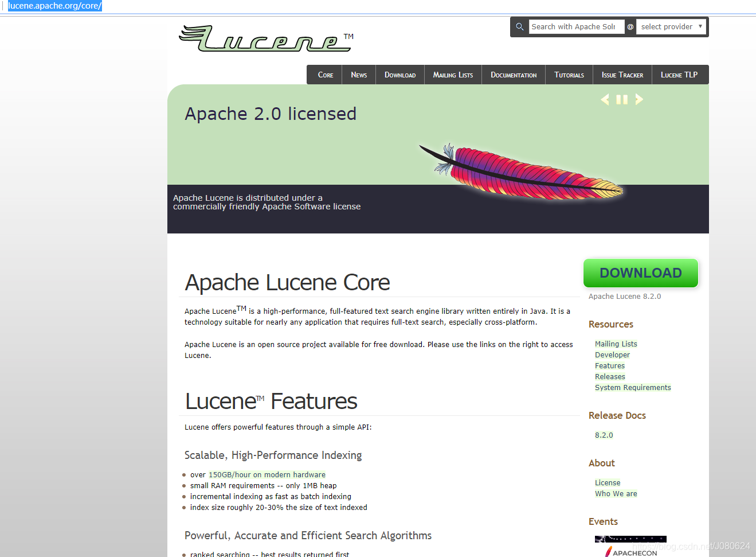Image resolution: width=756 pixels, height=557 pixels.
Task: Click the Apache Lucene Core heading
Action: pos(287,282)
